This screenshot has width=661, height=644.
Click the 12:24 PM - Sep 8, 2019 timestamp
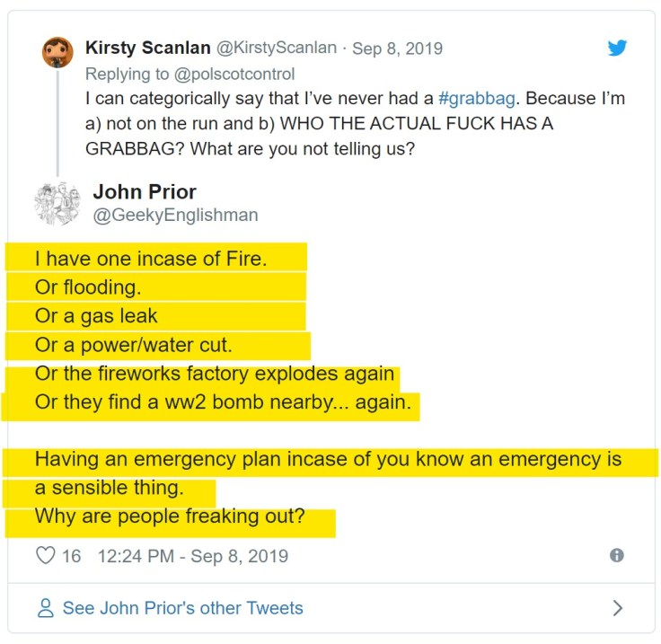point(192,556)
